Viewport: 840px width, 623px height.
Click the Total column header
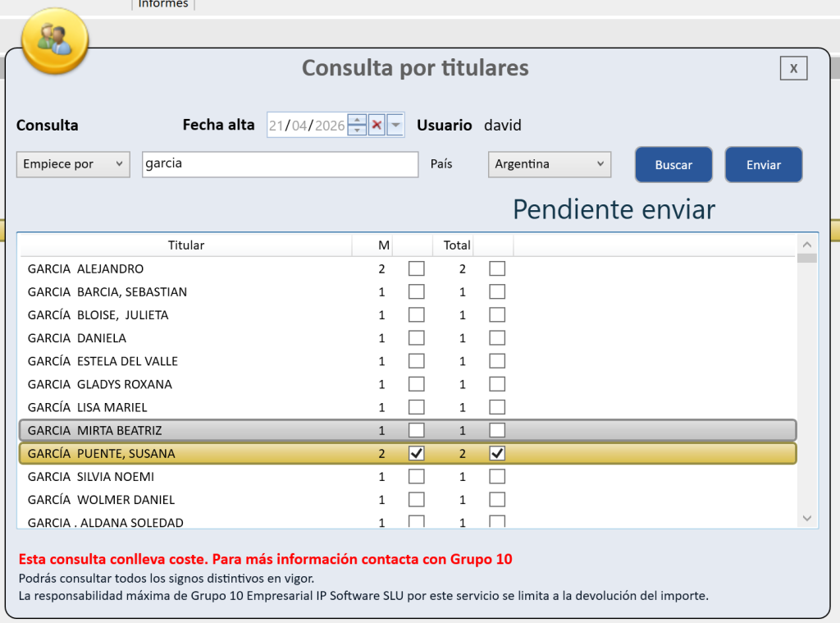click(456, 245)
